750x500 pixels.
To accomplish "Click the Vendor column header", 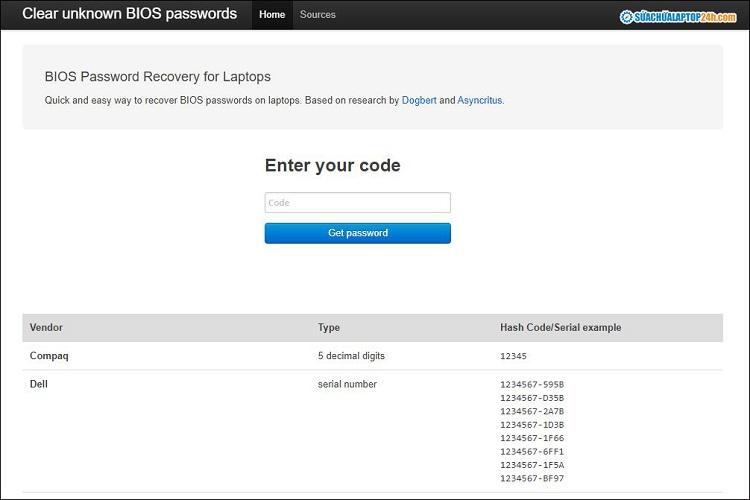I will click(x=46, y=328).
